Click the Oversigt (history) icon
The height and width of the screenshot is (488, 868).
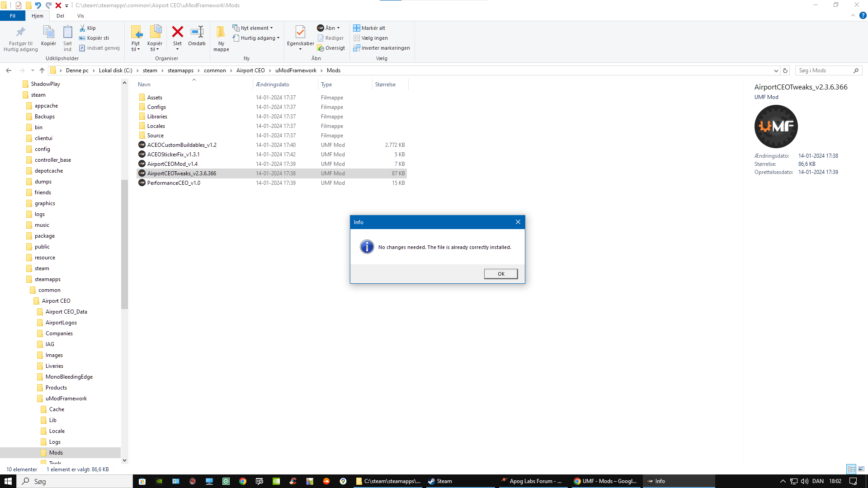click(x=321, y=48)
